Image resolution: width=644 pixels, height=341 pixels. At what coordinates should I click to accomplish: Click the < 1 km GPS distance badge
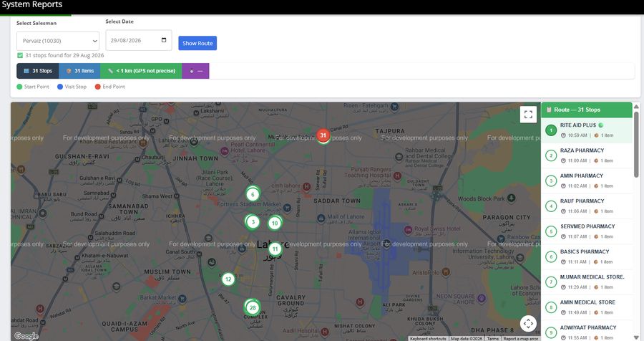[141, 71]
